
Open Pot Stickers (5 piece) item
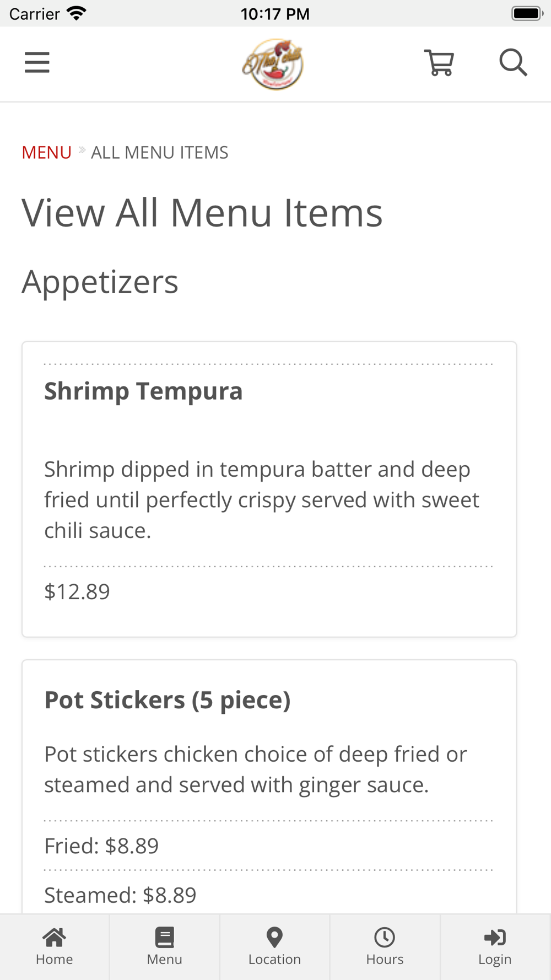pyautogui.click(x=168, y=700)
